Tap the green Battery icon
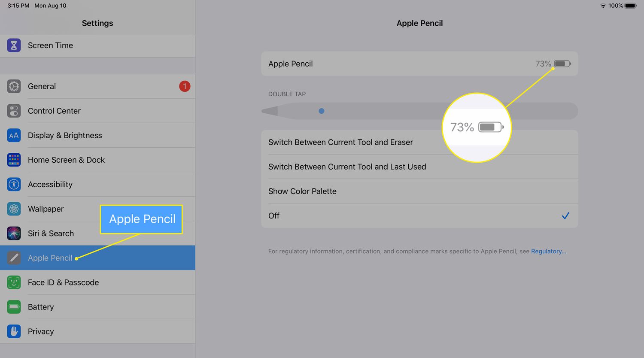This screenshot has width=644, height=358. (14, 307)
